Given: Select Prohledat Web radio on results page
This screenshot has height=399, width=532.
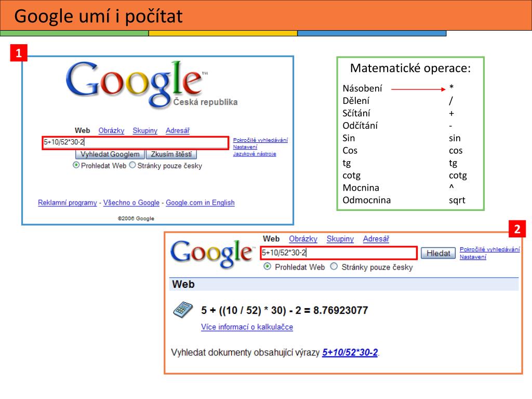Looking at the screenshot, I should 268,267.
